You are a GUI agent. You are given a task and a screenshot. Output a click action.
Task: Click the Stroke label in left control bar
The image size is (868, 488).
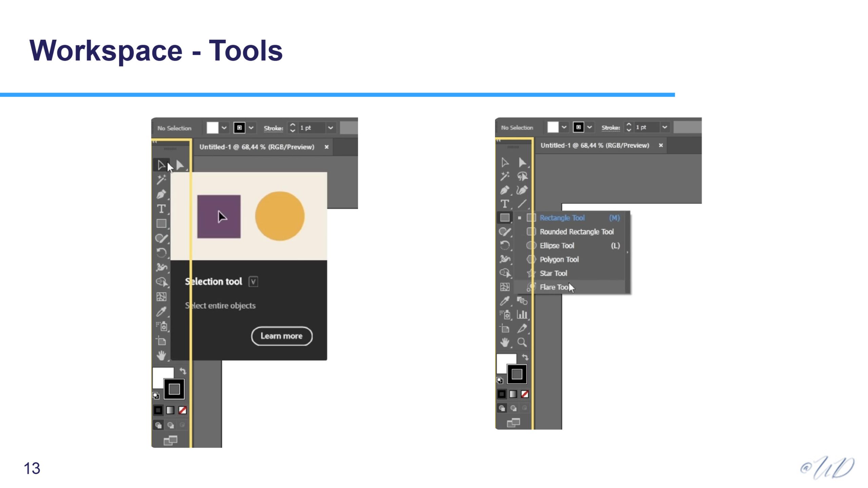(273, 128)
